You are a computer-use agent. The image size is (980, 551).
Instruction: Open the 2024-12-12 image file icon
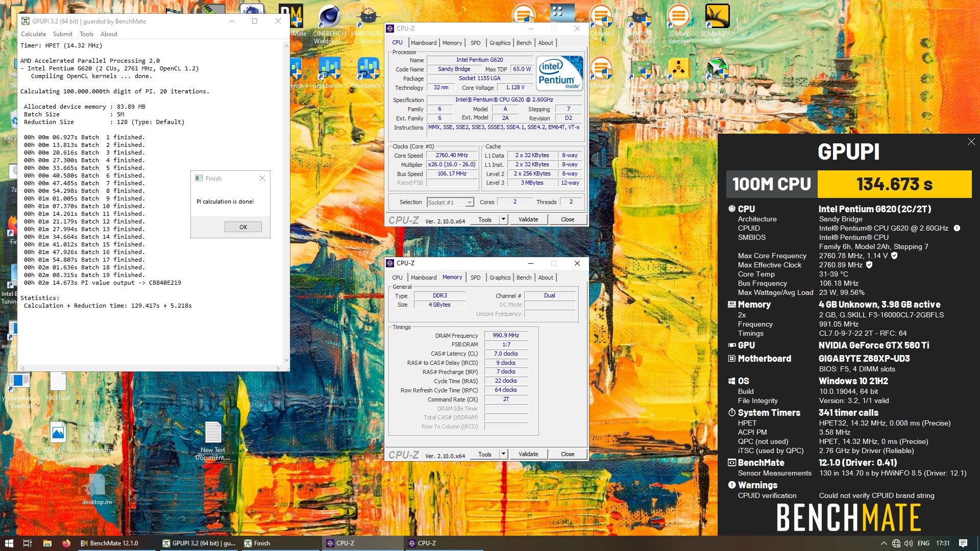[x=58, y=441]
